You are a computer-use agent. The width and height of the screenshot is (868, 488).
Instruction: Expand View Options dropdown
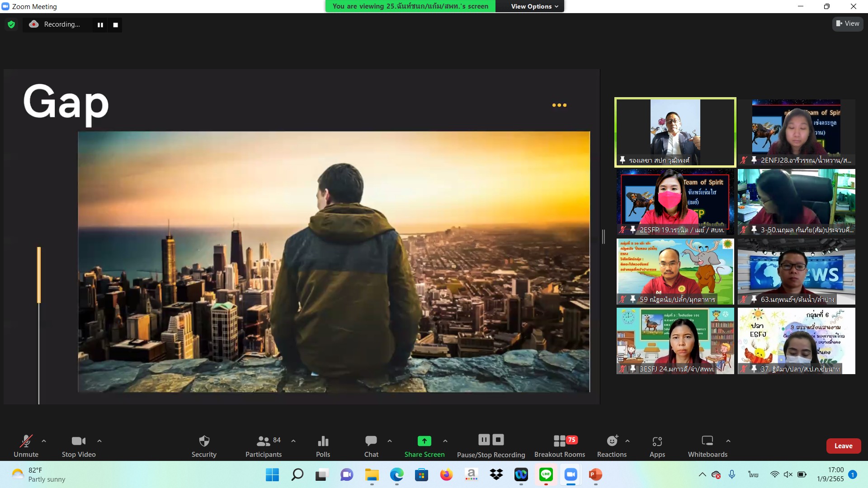coord(534,6)
